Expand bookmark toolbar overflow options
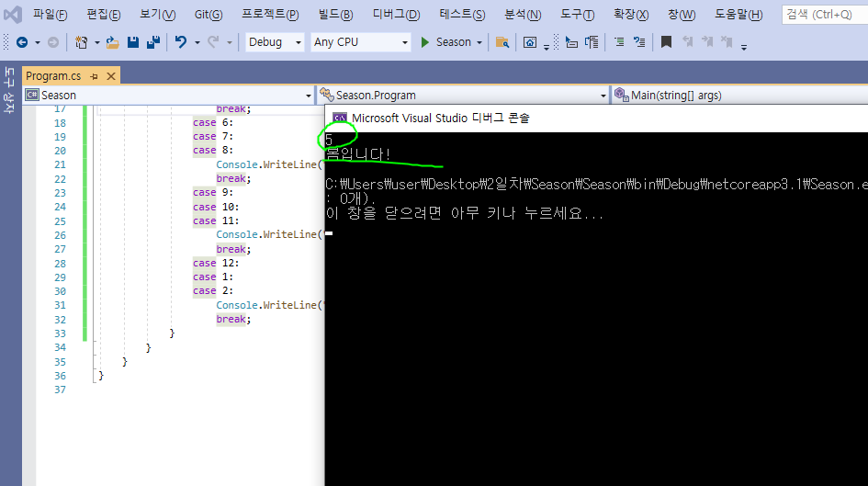This screenshot has width=868, height=486. click(744, 47)
